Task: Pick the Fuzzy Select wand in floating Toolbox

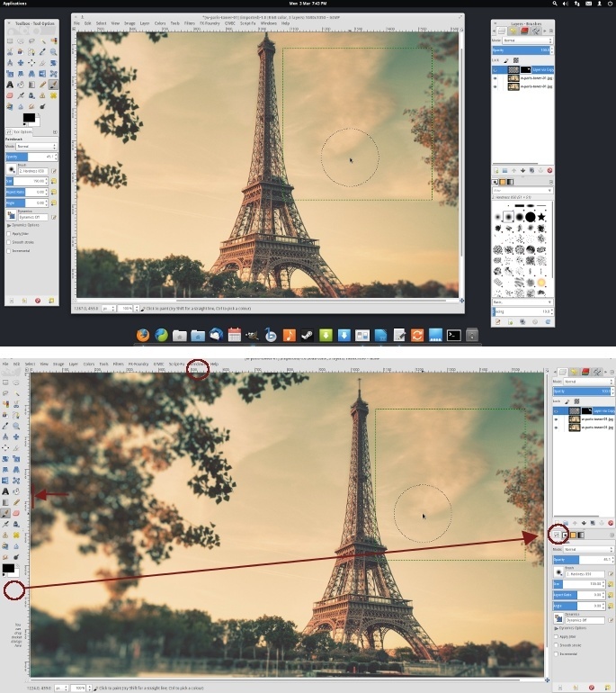Action: (x=42, y=41)
